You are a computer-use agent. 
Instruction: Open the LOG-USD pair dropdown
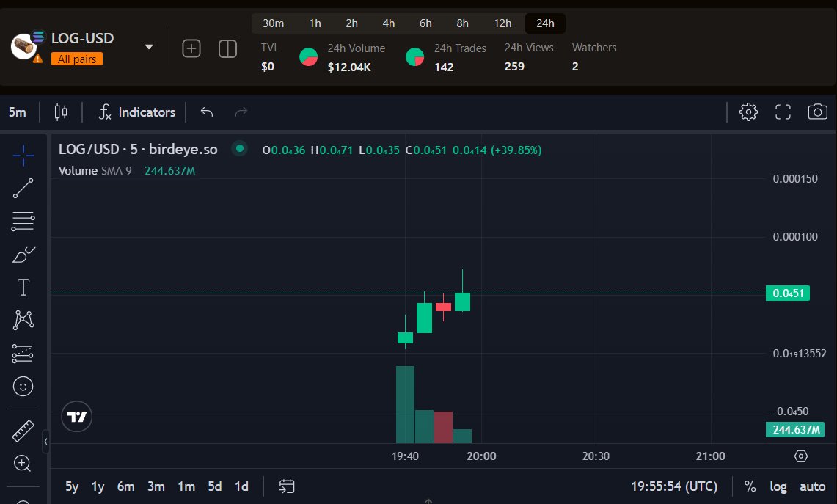(x=149, y=45)
